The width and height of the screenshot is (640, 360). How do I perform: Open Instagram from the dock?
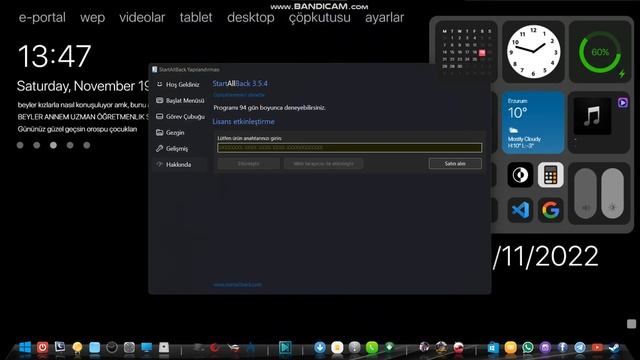pos(545,348)
